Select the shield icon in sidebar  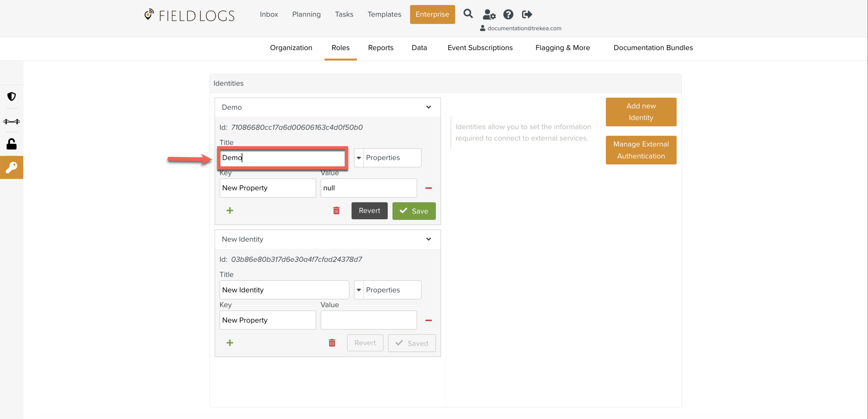[x=11, y=96]
